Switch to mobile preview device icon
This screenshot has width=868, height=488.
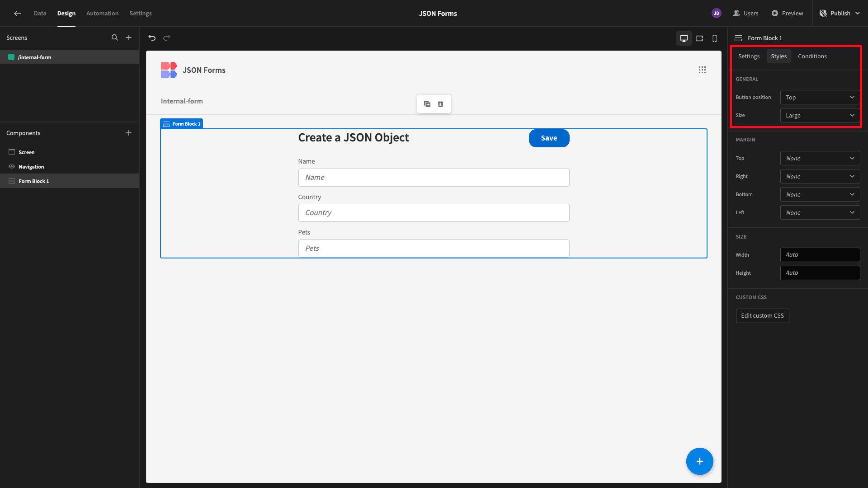[x=715, y=38]
